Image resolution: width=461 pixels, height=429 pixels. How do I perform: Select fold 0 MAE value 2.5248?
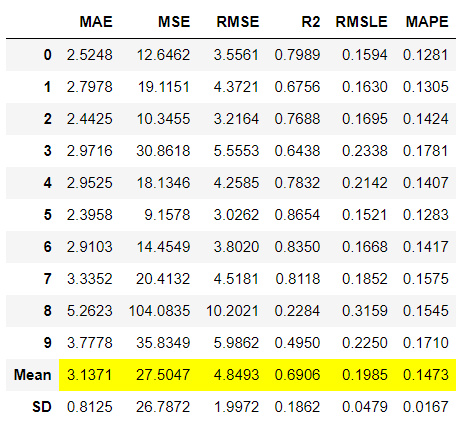[x=90, y=55]
